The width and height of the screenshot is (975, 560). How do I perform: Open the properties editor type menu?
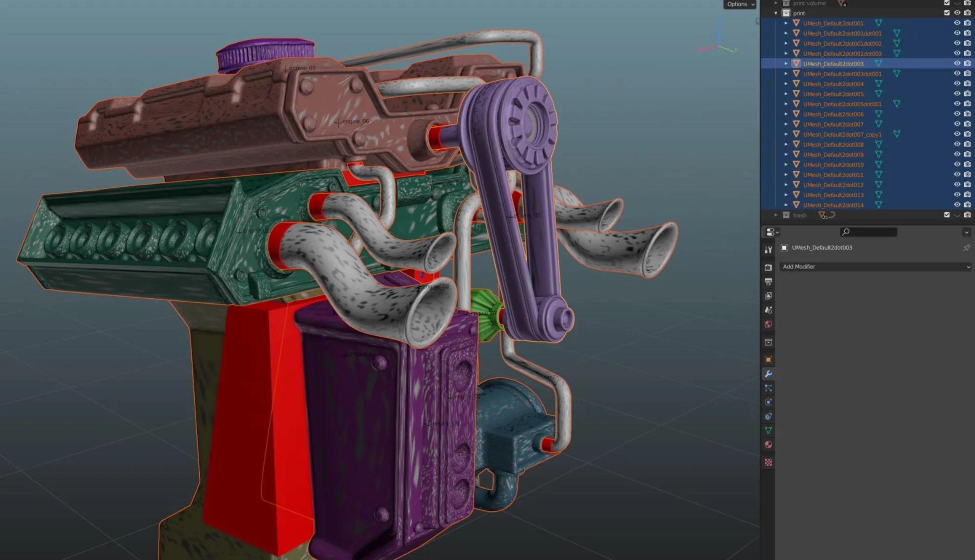772,232
